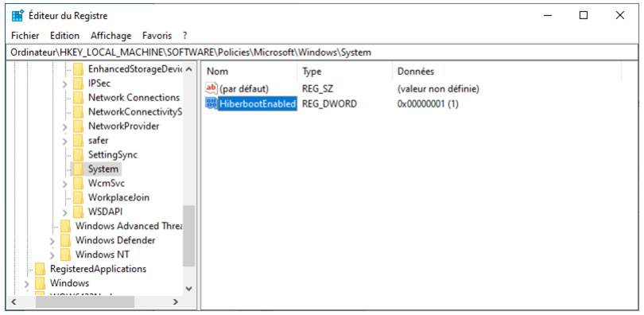Screen dimensions: 644x315
Task: Expand the Windows NT tree node
Action: point(52,255)
